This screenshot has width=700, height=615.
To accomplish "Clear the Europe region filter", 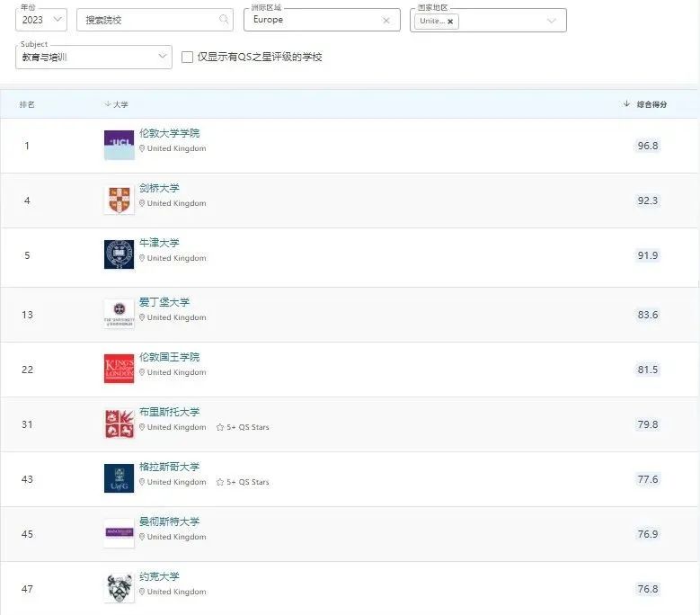I will [386, 20].
